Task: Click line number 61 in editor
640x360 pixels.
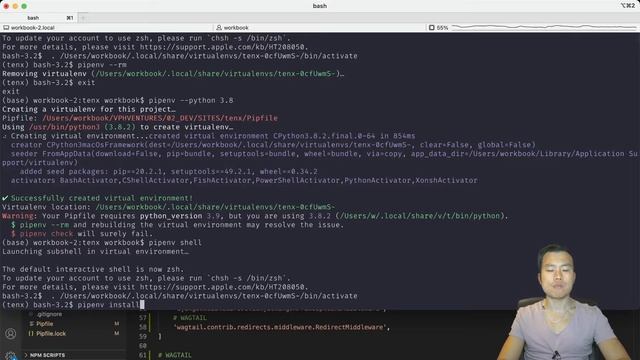Action: click(142, 355)
